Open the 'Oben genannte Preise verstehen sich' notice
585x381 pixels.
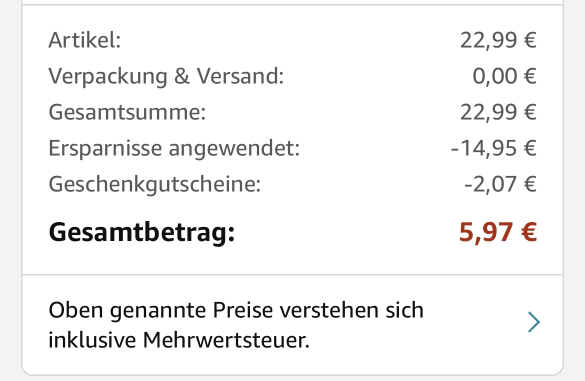pos(292,325)
